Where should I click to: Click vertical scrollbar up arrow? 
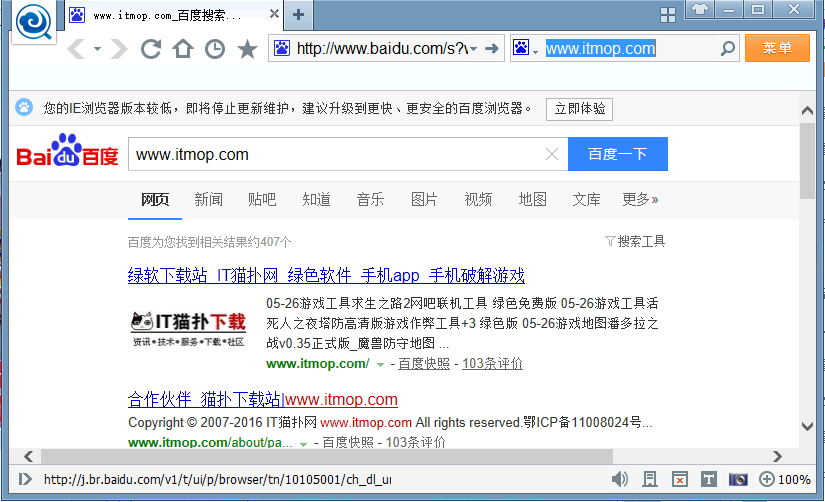(x=807, y=111)
